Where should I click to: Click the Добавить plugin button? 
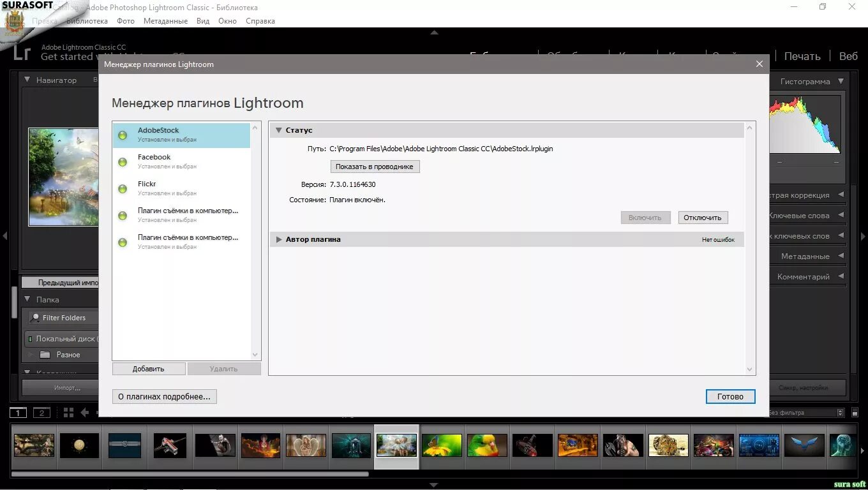149,369
